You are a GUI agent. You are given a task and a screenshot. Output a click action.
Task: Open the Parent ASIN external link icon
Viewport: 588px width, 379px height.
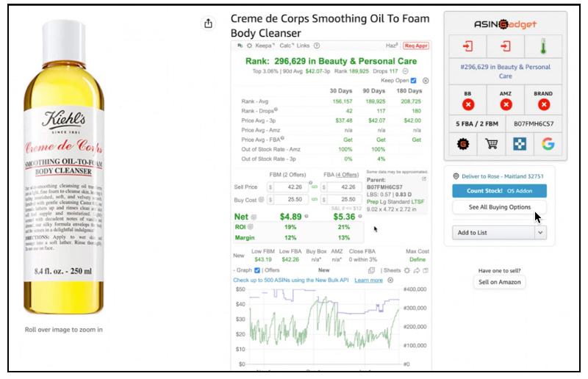424,179
